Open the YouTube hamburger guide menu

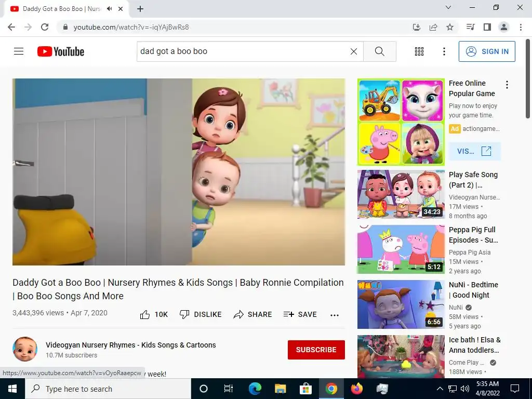(x=19, y=51)
